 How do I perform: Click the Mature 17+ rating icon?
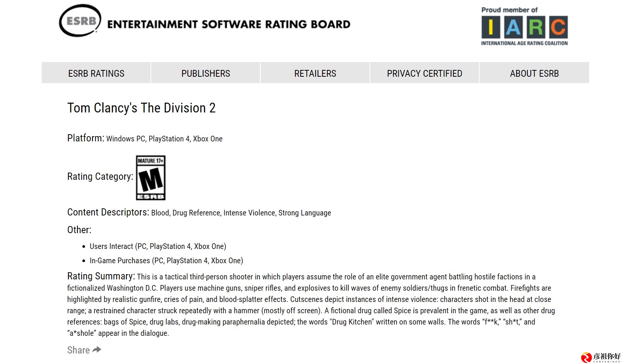click(151, 177)
